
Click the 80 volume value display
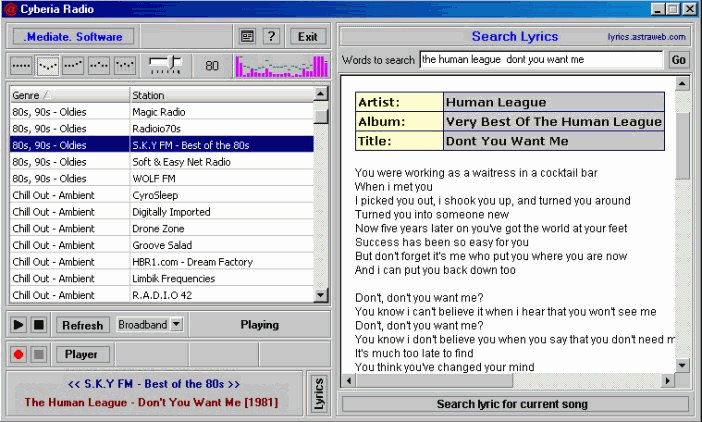coord(212,66)
